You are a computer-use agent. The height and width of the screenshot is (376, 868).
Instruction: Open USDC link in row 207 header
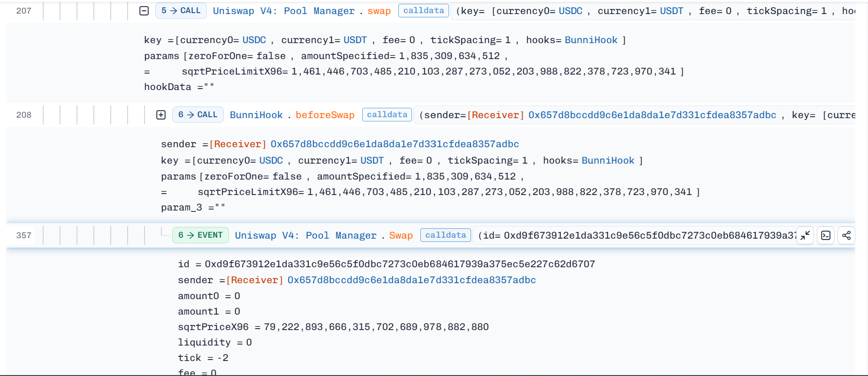(x=571, y=11)
